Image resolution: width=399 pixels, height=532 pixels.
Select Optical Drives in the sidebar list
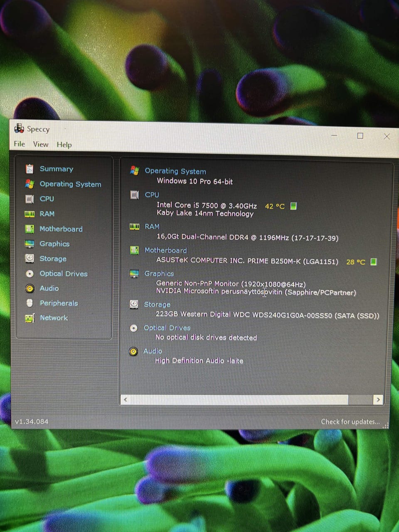click(x=64, y=273)
